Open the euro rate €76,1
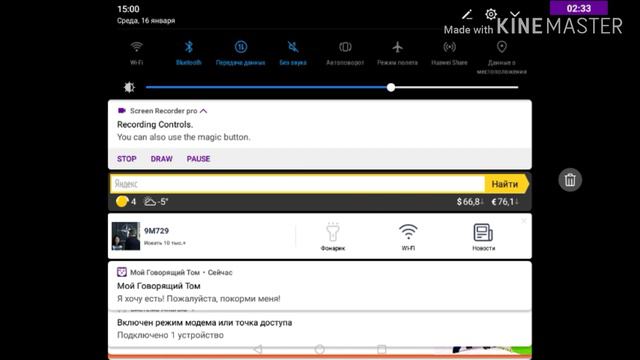Screen dimensions: 640x360 (x=505, y=202)
